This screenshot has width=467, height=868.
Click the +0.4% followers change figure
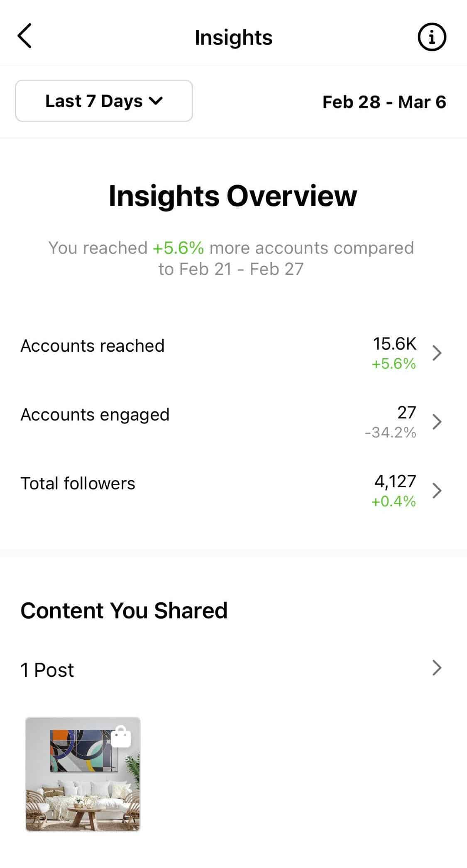[x=393, y=501]
